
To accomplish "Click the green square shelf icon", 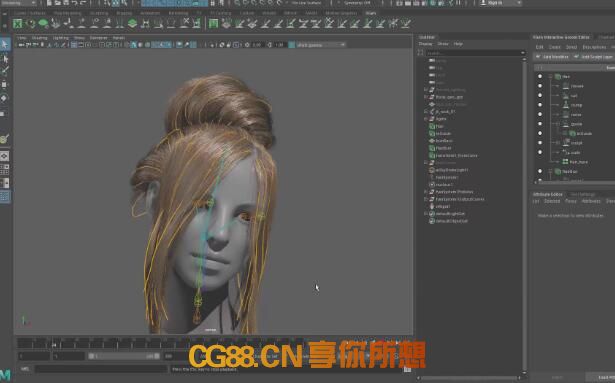I will point(213,24).
